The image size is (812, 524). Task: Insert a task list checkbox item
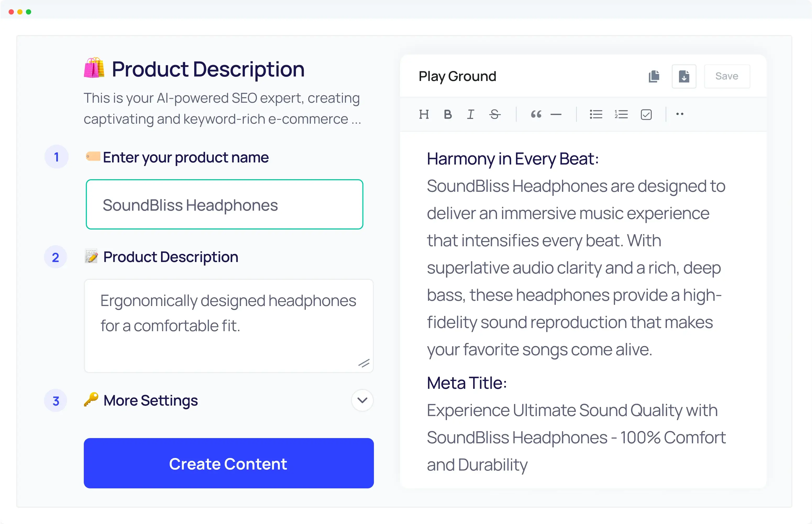pos(646,114)
